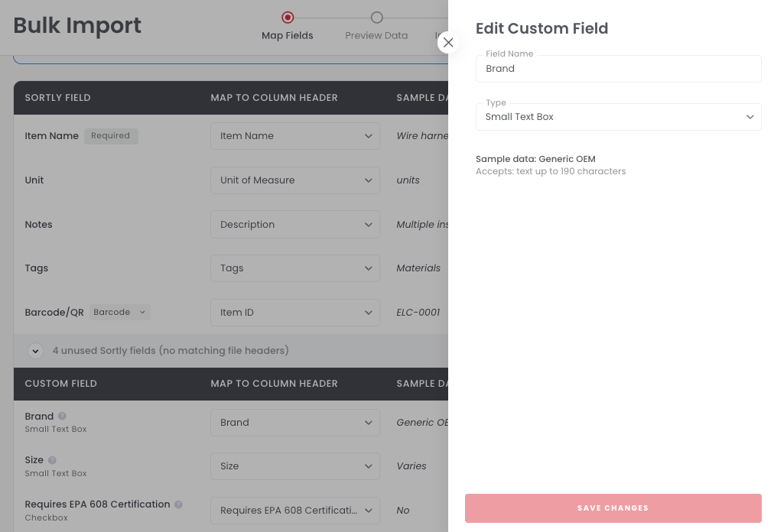Click the Save Changes button

pos(613,508)
